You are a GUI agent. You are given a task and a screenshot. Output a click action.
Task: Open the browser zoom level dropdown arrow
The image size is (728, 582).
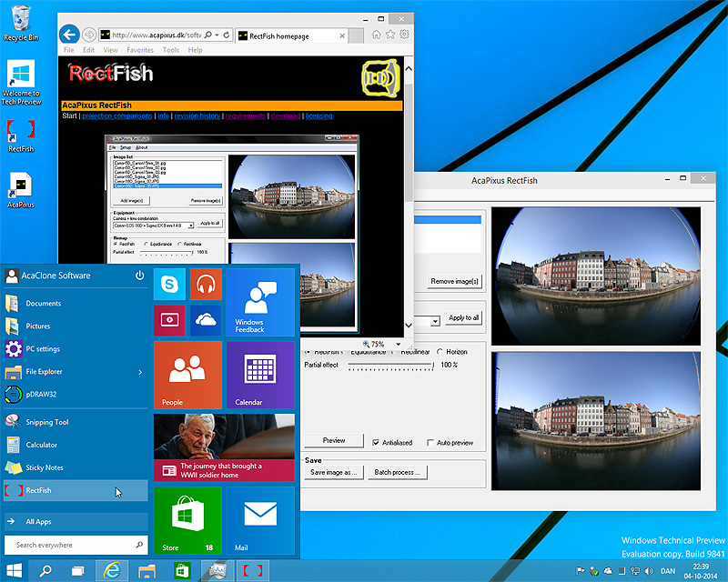coord(398,344)
